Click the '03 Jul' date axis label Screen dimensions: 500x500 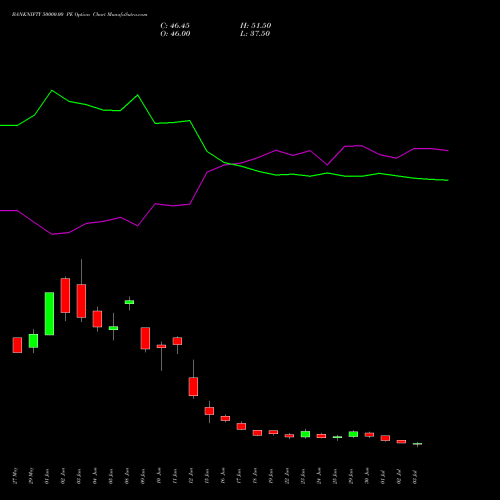pyautogui.click(x=415, y=477)
